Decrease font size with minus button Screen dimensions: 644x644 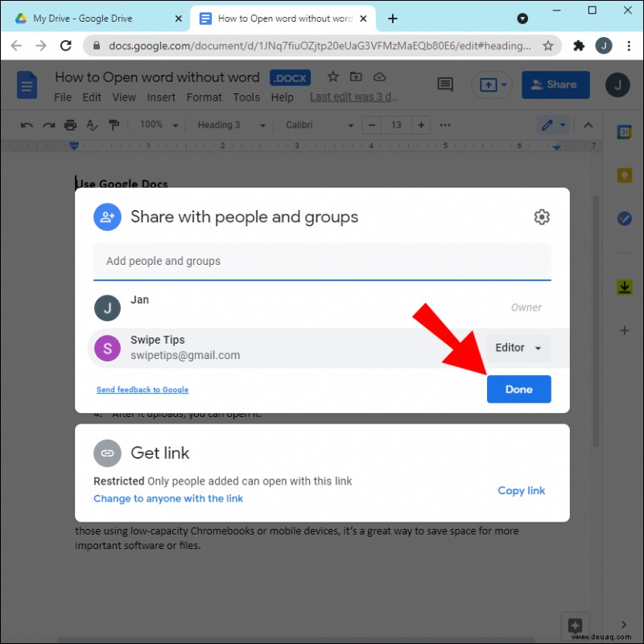[372, 125]
